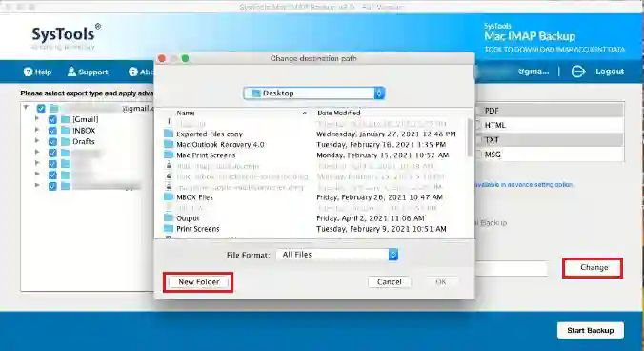Viewport: 644px width, 351px height.
Task: Click the Exported Files copy folder icon
Action: [169, 134]
